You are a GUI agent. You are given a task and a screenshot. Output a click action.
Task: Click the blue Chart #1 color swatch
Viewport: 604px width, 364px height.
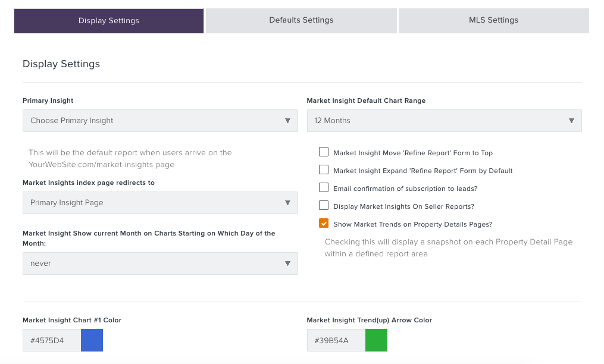point(92,340)
